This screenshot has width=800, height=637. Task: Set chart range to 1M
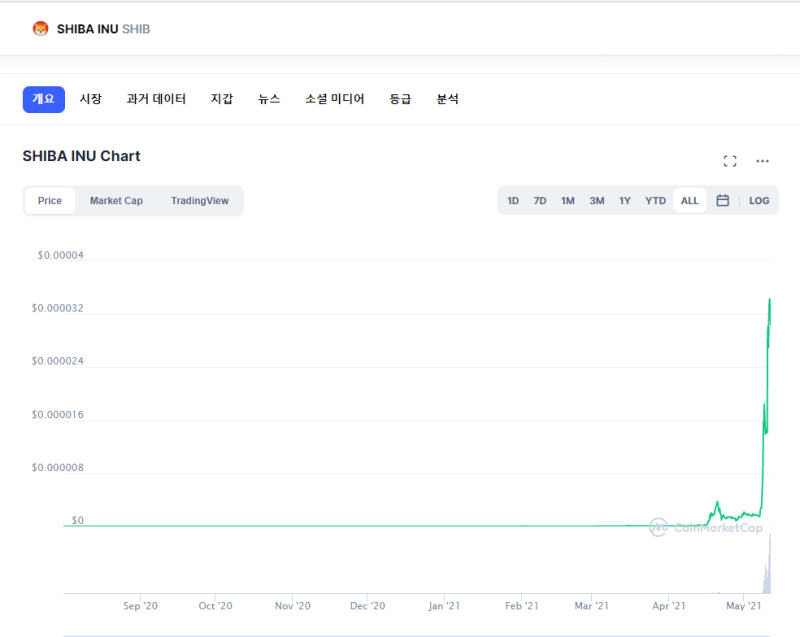point(567,200)
